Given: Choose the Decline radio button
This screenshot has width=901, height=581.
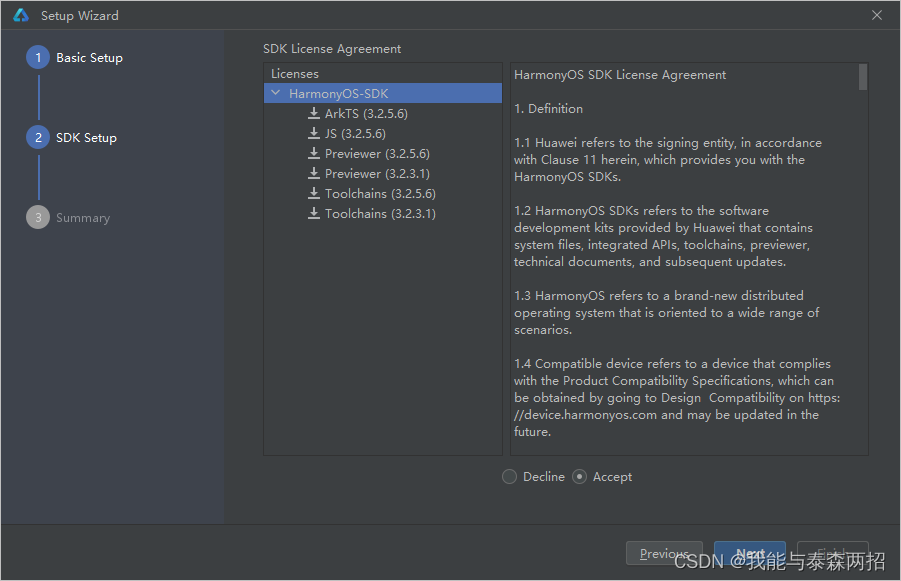Looking at the screenshot, I should [x=509, y=476].
